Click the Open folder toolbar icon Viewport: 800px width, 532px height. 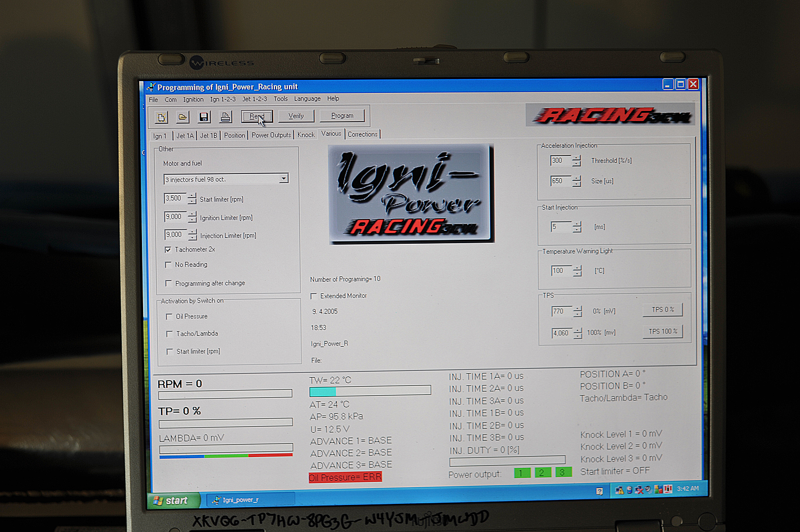tap(183, 117)
